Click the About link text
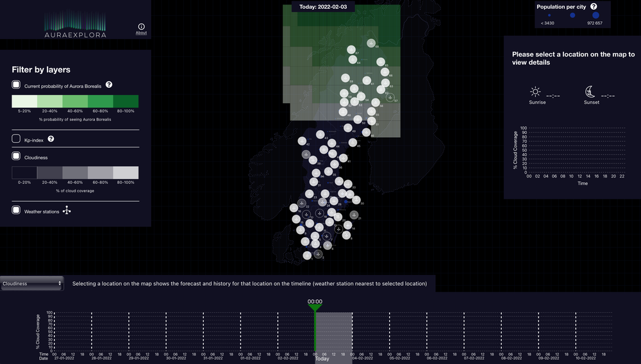641x364 pixels. [x=141, y=33]
